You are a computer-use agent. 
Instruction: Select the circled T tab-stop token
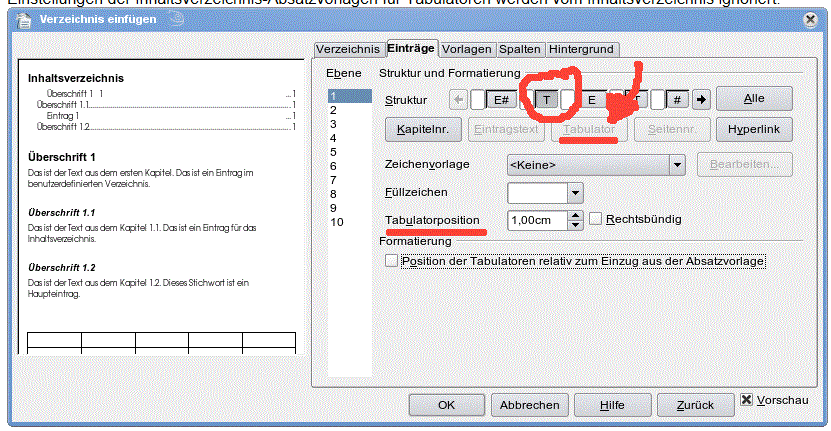546,99
